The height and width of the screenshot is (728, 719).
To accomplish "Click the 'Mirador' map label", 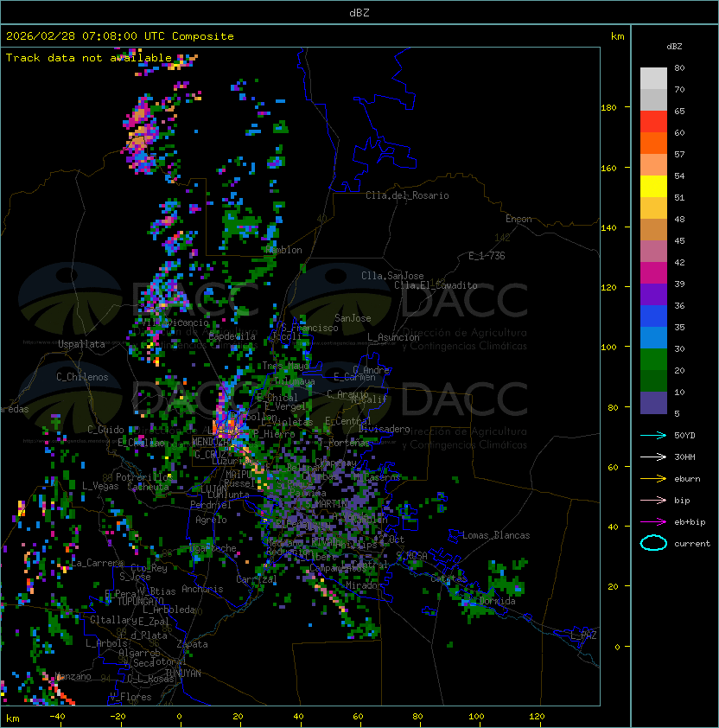I will [365, 585].
